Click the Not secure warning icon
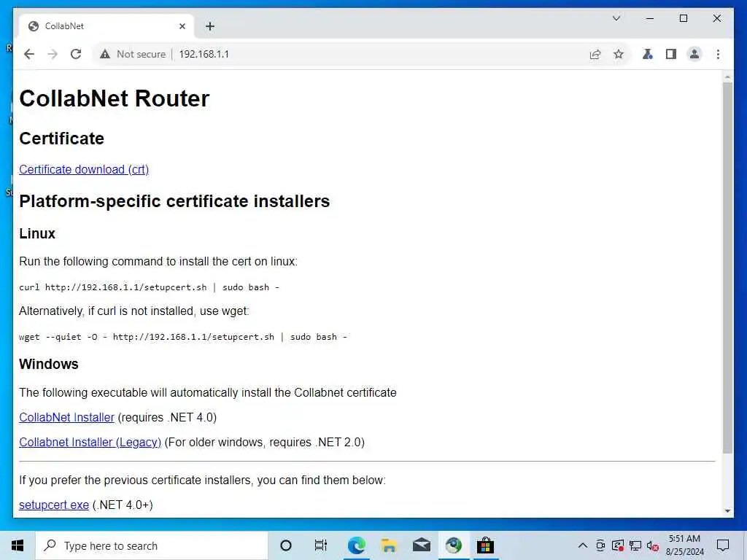Viewport: 747px width, 560px height. pos(105,54)
